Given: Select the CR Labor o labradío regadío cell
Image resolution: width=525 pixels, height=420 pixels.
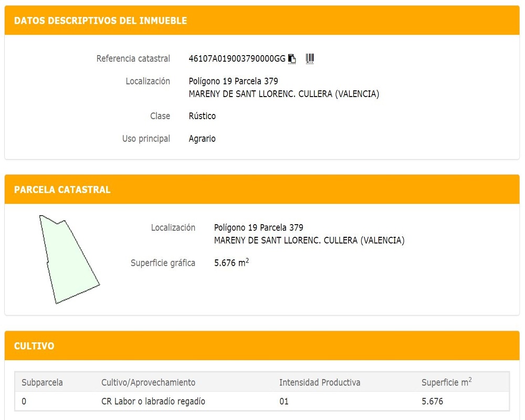Looking at the screenshot, I should coord(153,402).
